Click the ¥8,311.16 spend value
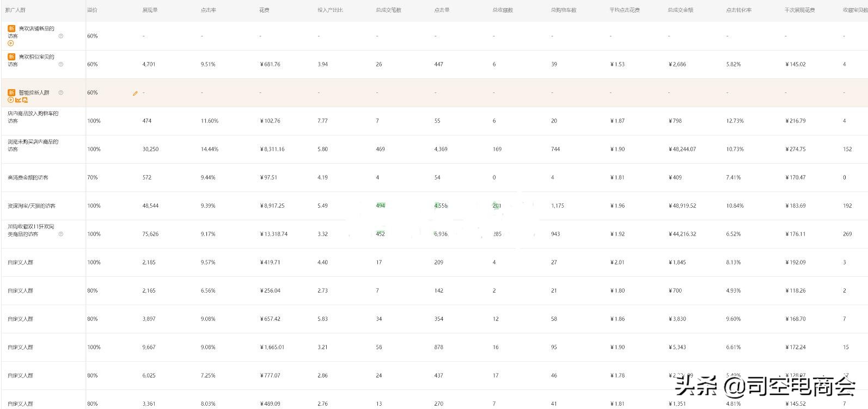Image resolution: width=868 pixels, height=409 pixels. point(272,149)
